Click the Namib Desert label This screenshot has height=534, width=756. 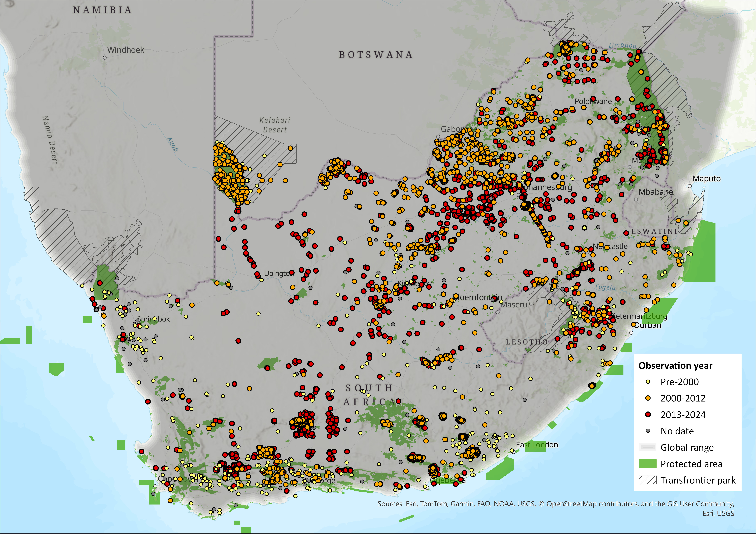click(50, 140)
